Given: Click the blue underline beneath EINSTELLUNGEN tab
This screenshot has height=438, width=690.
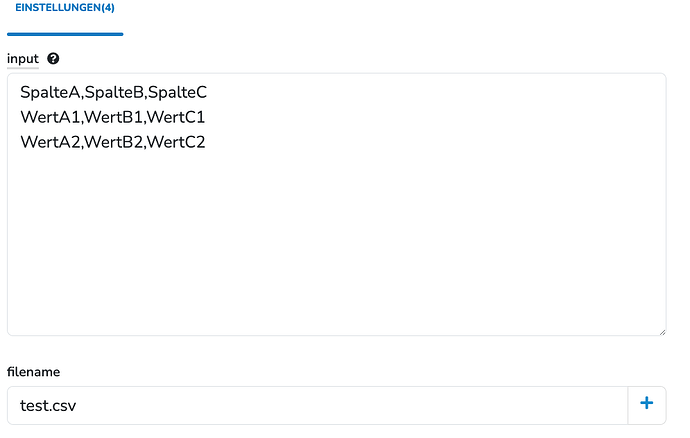Looking at the screenshot, I should (x=65, y=34).
